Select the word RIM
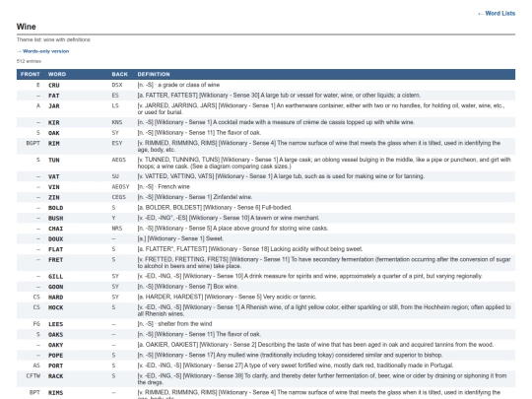Screen dimensions: 532x399 tap(53, 143)
